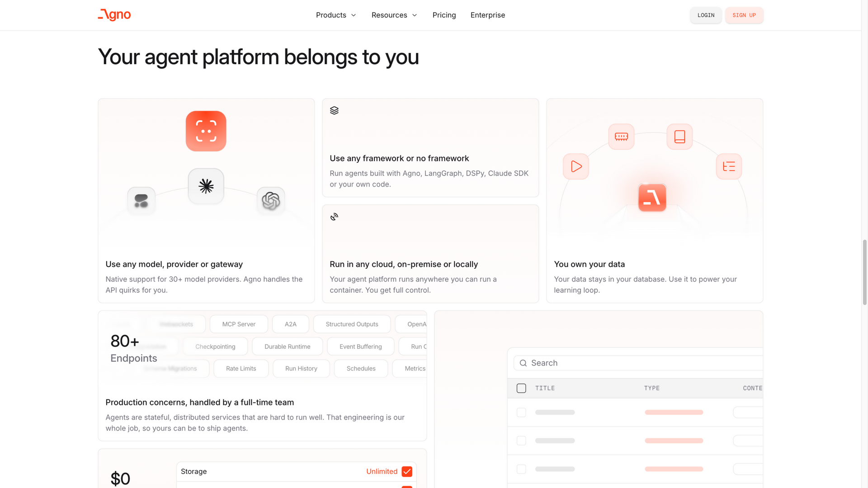Select the Rate Limits chip
Viewport: 868px width, 488px height.
pyautogui.click(x=241, y=369)
